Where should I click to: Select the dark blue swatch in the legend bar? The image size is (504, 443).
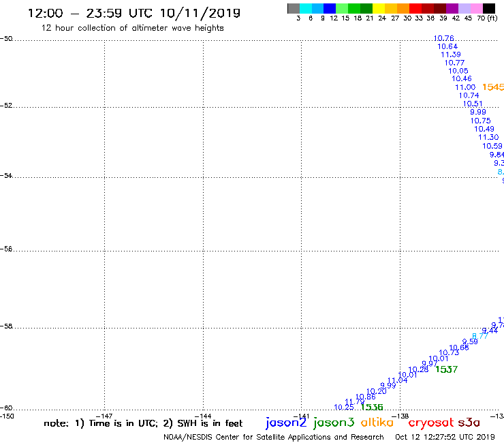330,8
